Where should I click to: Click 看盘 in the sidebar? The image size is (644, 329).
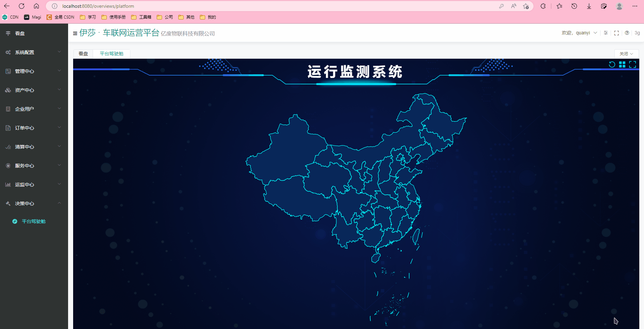20,33
